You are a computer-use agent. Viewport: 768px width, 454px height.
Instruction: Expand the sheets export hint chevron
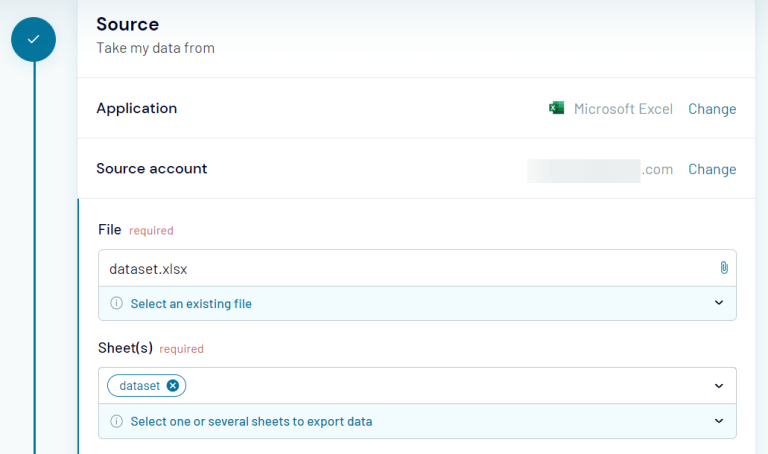click(x=718, y=421)
